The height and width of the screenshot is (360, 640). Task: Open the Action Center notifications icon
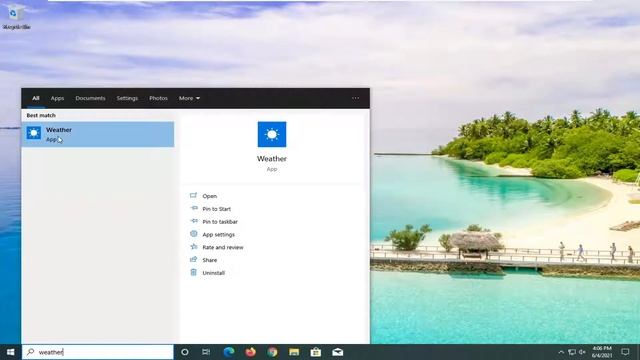pos(625,352)
